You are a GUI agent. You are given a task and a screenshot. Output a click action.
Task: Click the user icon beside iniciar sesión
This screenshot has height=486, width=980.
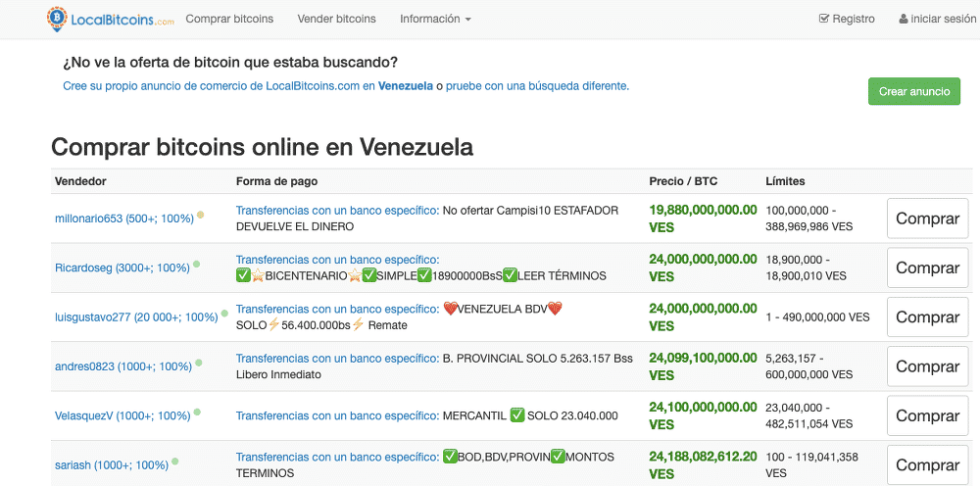point(904,19)
